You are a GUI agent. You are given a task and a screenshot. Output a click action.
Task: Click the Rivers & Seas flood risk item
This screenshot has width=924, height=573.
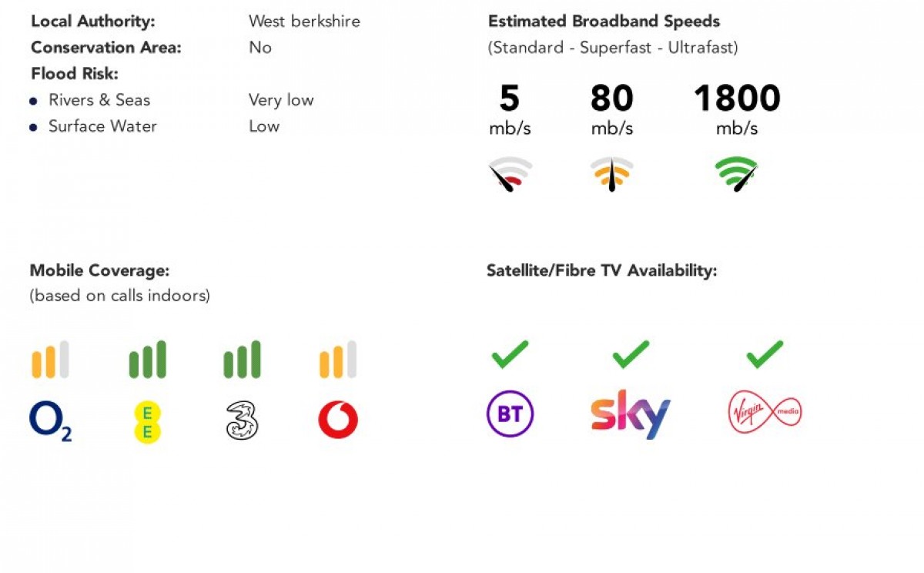pos(99,100)
